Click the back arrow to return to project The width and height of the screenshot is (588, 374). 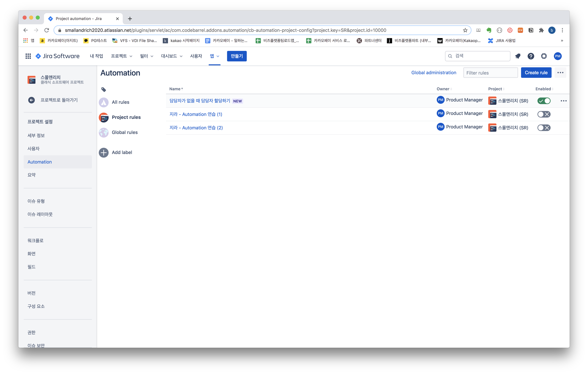point(31,100)
